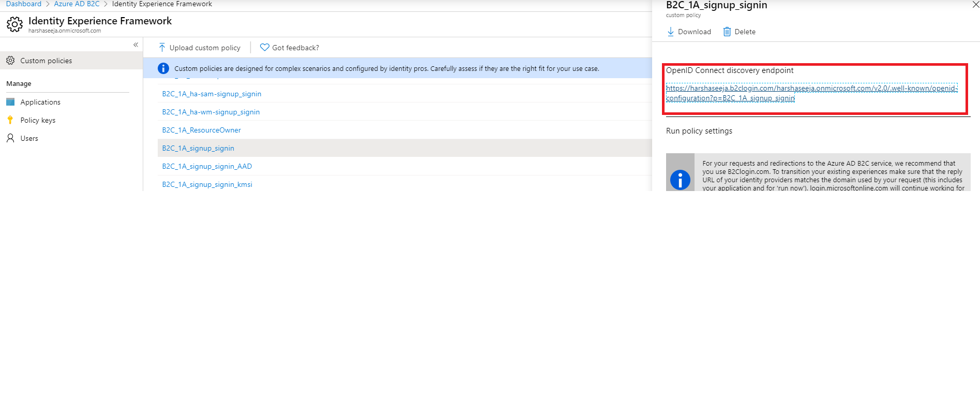
Task: Delete the custom policy
Action: (x=745, y=32)
